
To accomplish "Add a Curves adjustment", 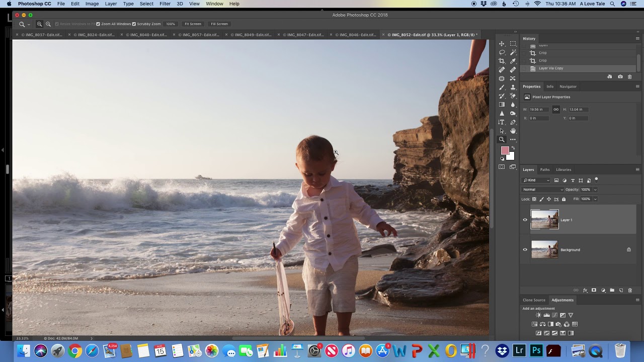I will [x=554, y=315].
